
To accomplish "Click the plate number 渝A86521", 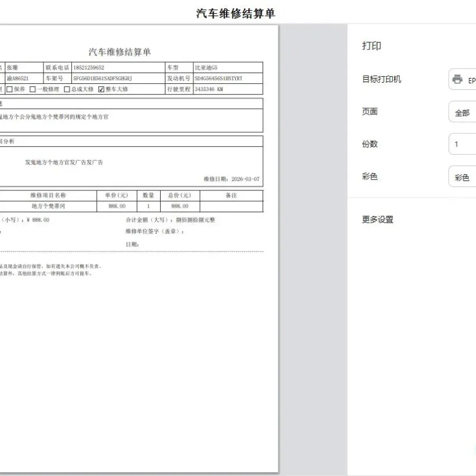I will pyautogui.click(x=18, y=79).
